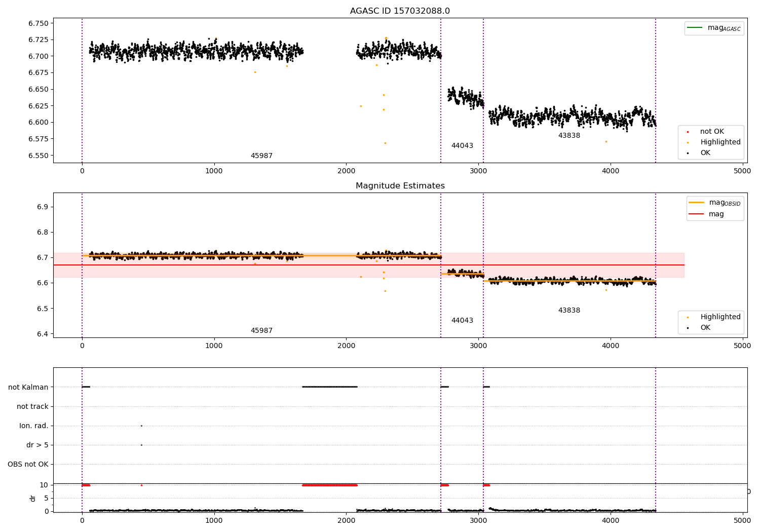The height and width of the screenshot is (532, 760).
Task: Click x-axis tick 2000 of the top plot
Action: [x=347, y=171]
